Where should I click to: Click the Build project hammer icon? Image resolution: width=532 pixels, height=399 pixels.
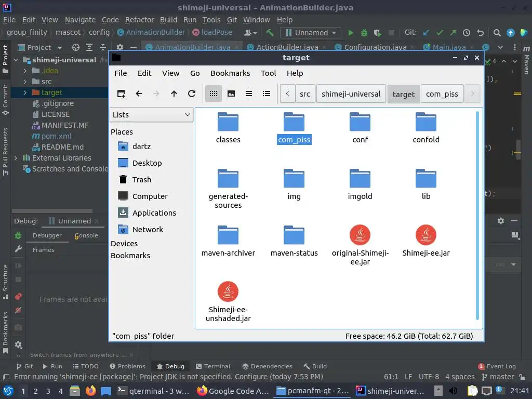[x=270, y=33]
